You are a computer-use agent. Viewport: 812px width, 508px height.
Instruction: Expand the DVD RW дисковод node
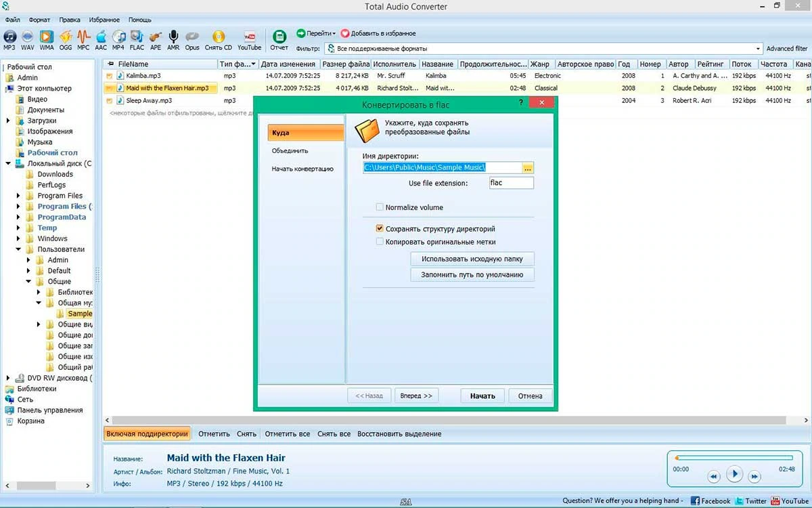[8, 378]
